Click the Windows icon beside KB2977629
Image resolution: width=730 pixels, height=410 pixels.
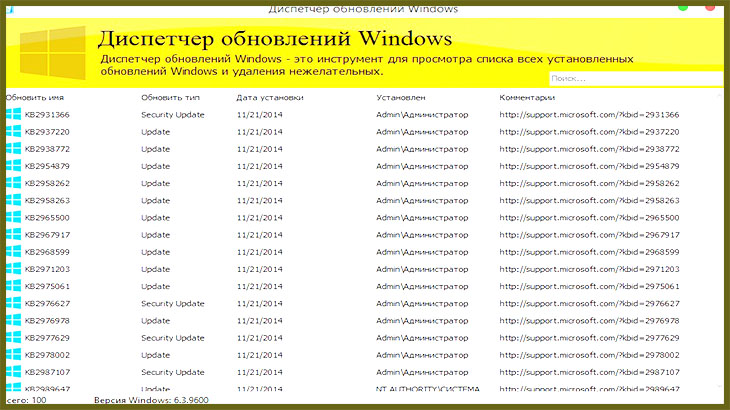tap(14, 337)
